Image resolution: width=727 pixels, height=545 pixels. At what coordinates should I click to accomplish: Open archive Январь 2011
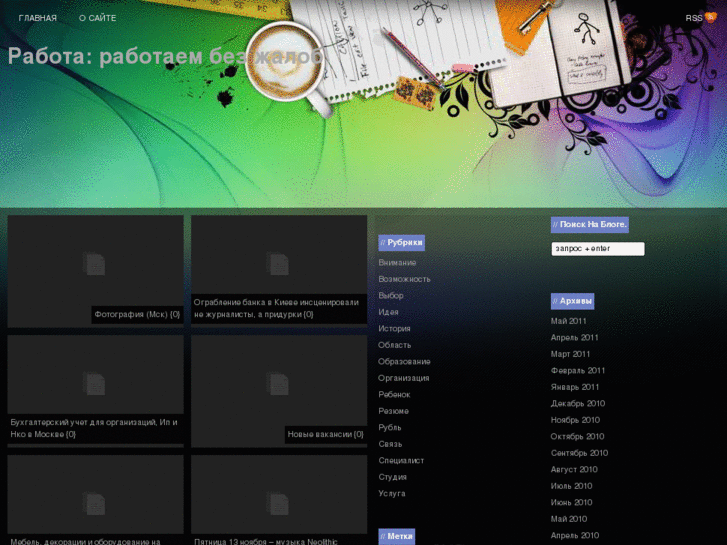pos(575,387)
